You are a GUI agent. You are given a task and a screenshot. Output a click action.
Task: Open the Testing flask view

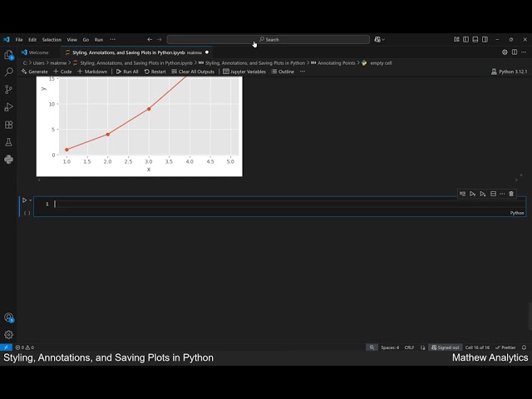point(8,142)
